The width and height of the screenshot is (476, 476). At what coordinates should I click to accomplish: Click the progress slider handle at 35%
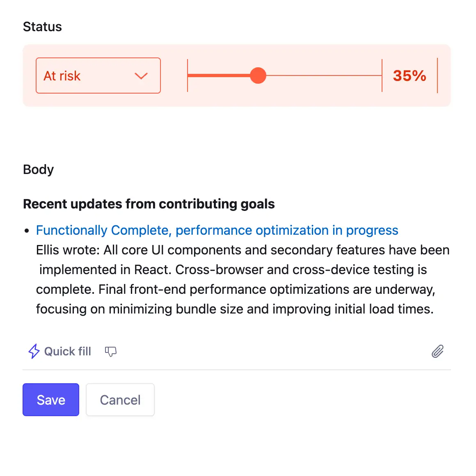[x=258, y=76]
